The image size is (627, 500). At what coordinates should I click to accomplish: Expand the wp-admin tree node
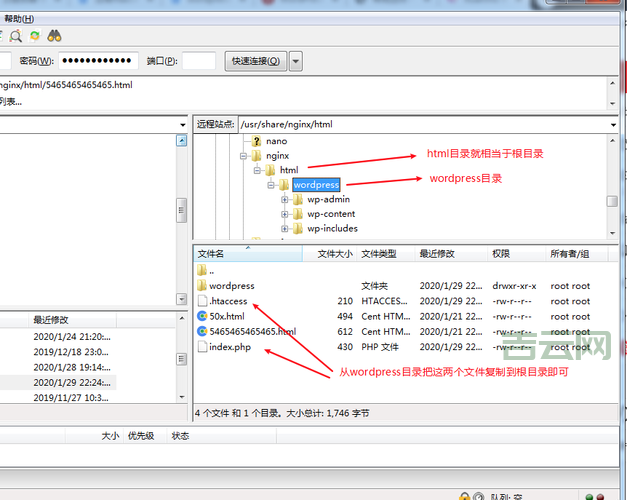pos(284,200)
